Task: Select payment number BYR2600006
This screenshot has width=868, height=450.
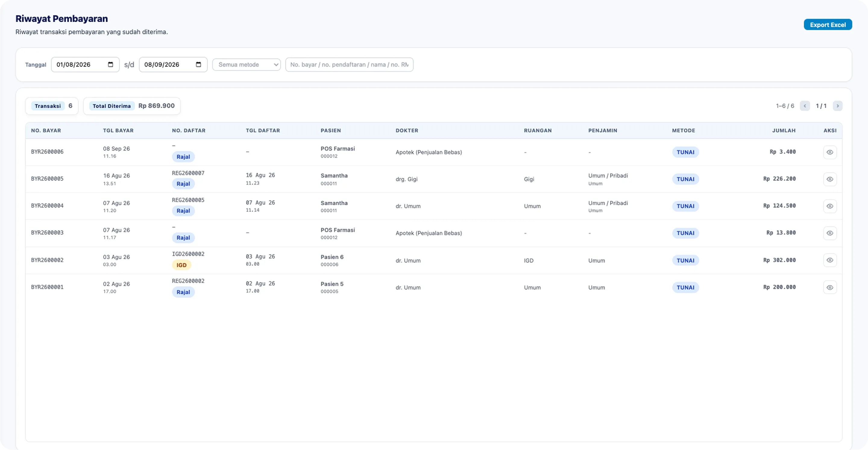Action: click(47, 152)
